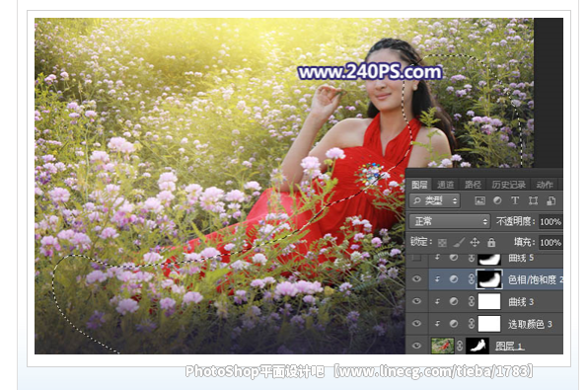Select layer name 图层 1
This screenshot has height=390, width=588.
pos(509,346)
